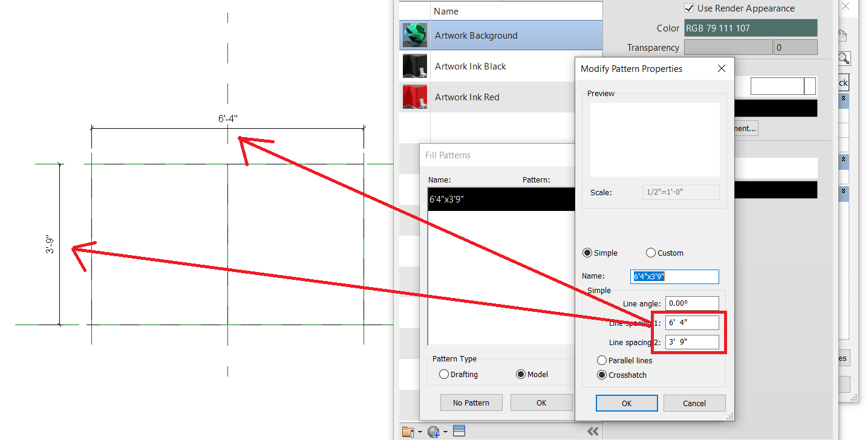Open dropdown arrow next to library folder icon

pyautogui.click(x=420, y=432)
